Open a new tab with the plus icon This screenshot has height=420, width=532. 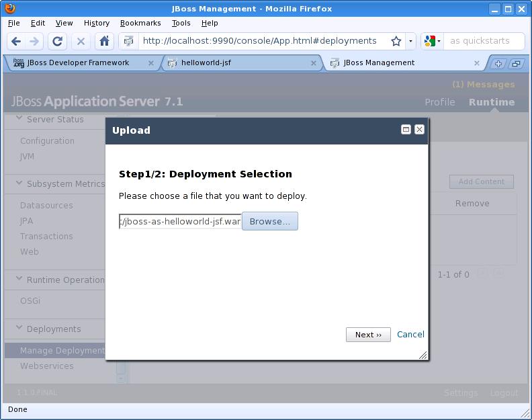click(x=498, y=63)
